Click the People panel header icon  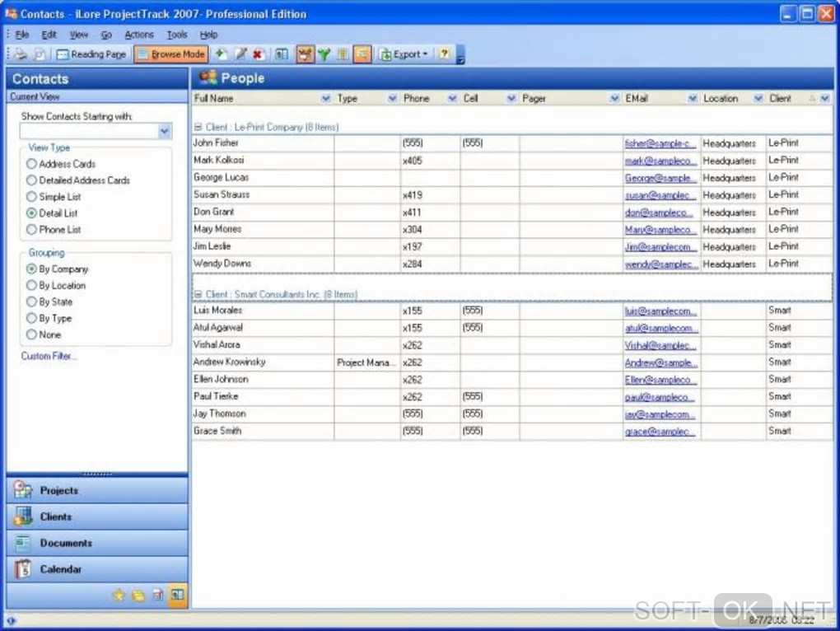(208, 78)
